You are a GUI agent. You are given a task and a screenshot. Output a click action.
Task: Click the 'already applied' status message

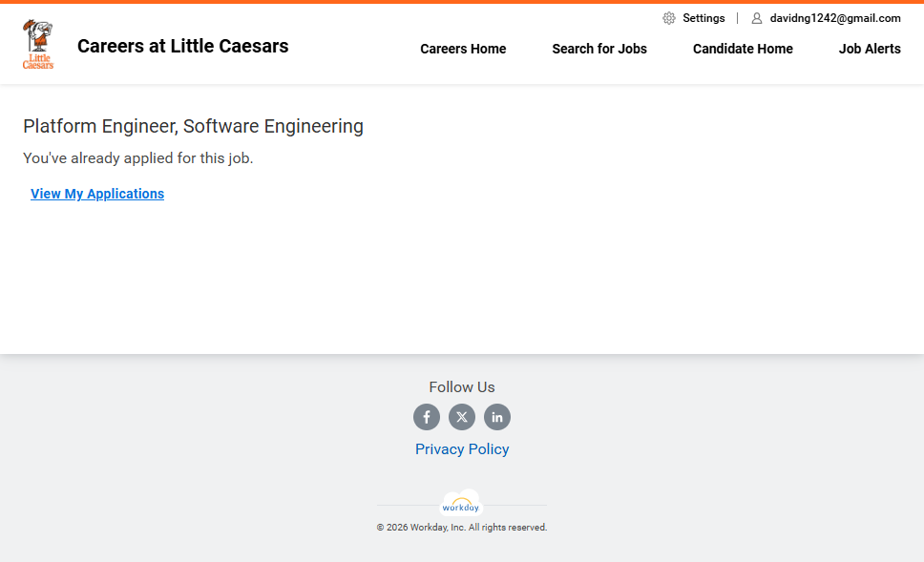coord(138,158)
